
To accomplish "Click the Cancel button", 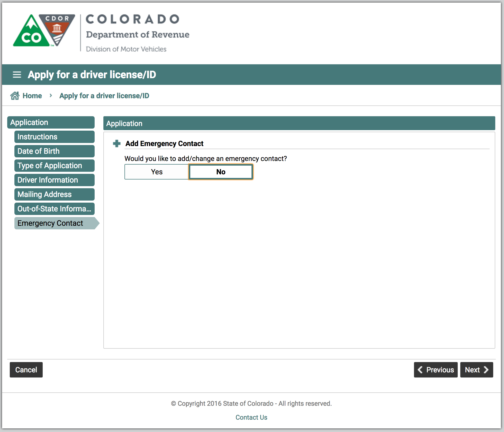I will click(26, 370).
